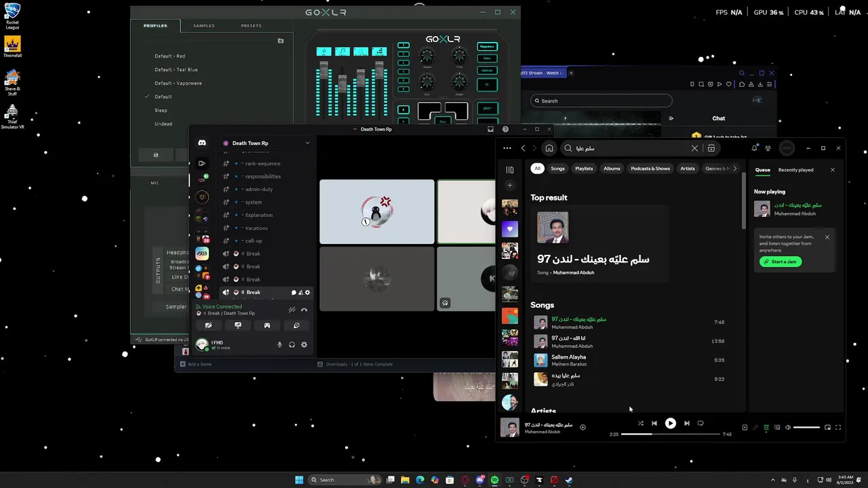The image size is (868, 488).
Task: Mute Spotify volume speaker icon
Action: coord(787,428)
